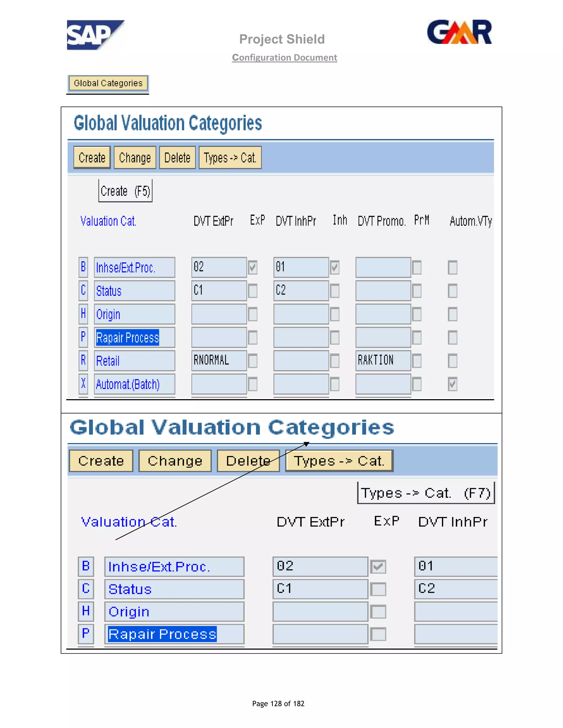The width and height of the screenshot is (563, 728).
Task: Toggle ExP checkbox for Inhse/Ext.Proc. upper row
Action: [252, 268]
